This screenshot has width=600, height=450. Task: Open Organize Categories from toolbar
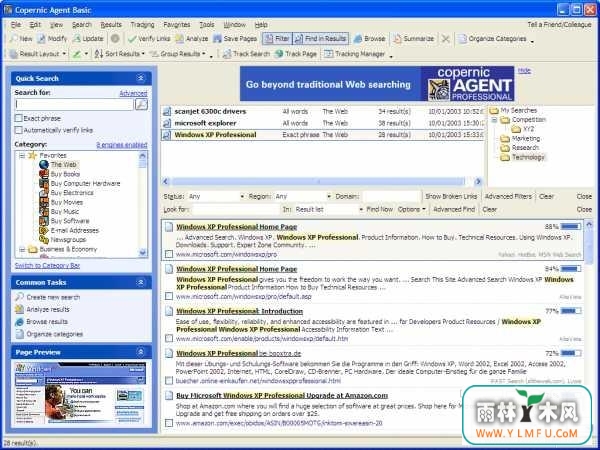pos(493,39)
